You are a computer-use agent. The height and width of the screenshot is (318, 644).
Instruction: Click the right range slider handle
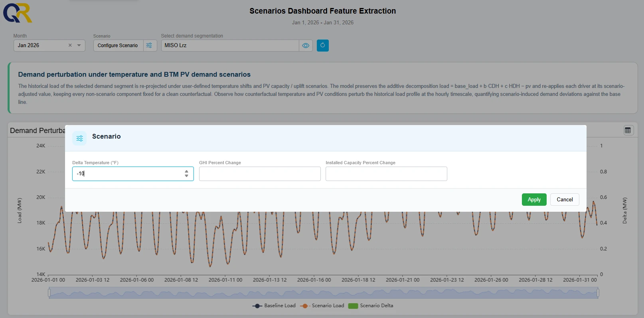(x=598, y=293)
